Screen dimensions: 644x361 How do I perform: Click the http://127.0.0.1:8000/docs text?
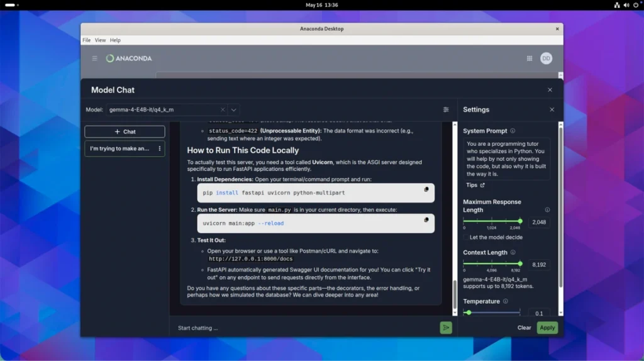point(250,259)
